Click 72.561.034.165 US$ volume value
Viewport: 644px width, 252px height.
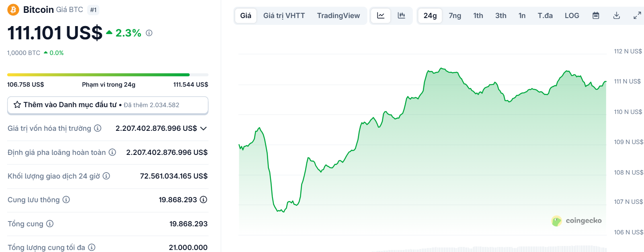click(x=174, y=176)
